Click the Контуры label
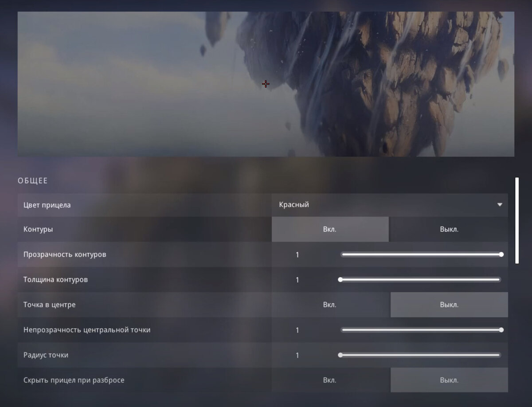 click(38, 230)
